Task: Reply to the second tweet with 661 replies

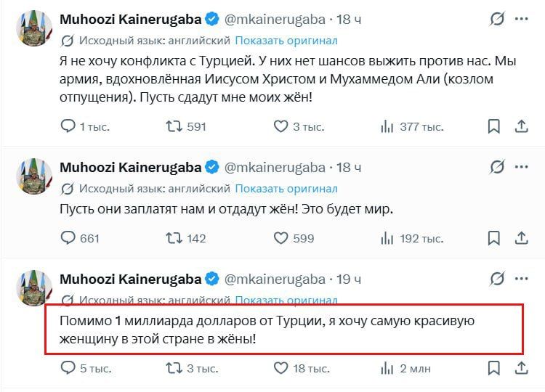Action: (68, 237)
